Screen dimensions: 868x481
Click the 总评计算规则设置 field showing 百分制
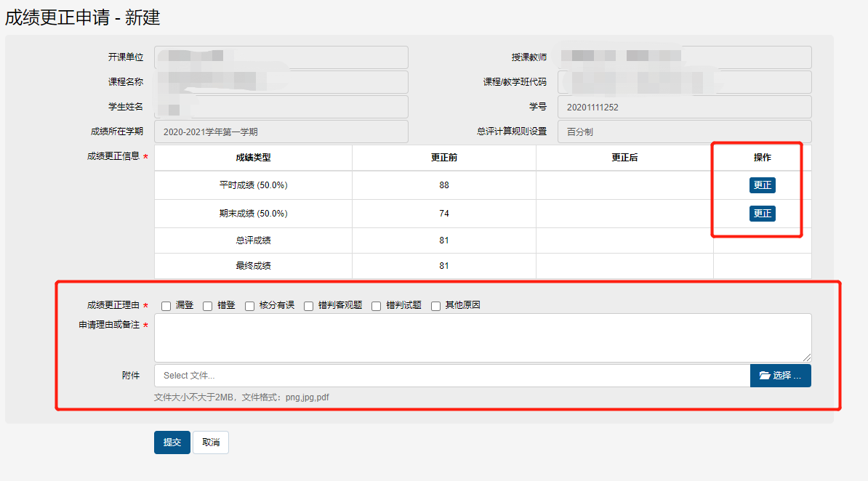[684, 132]
